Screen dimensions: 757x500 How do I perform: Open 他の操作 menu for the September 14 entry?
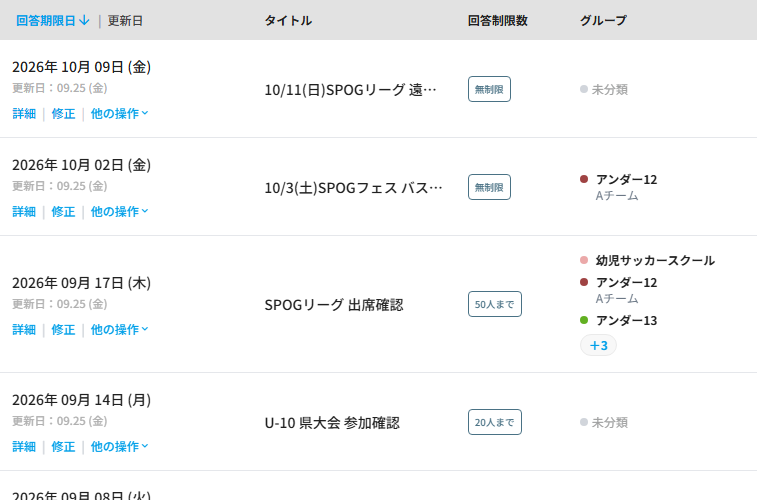click(119, 446)
